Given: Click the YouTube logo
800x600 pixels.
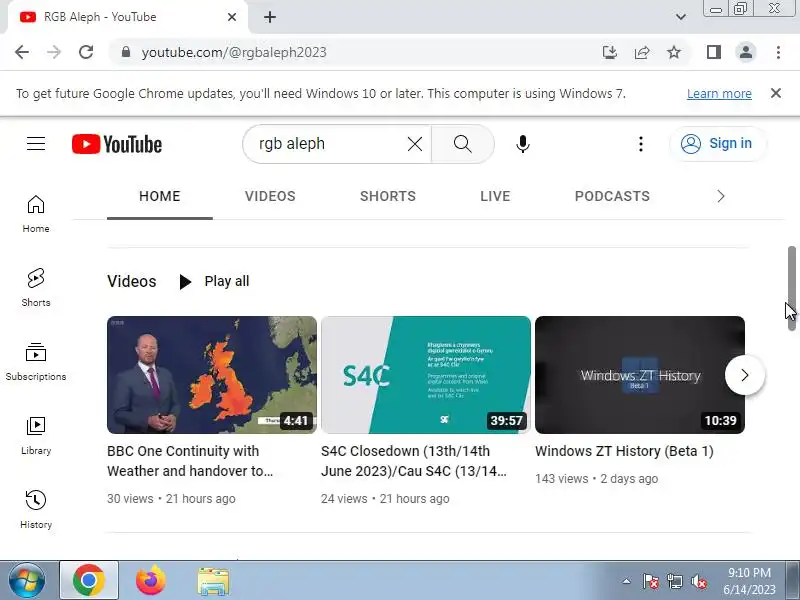Looking at the screenshot, I should pos(117,144).
